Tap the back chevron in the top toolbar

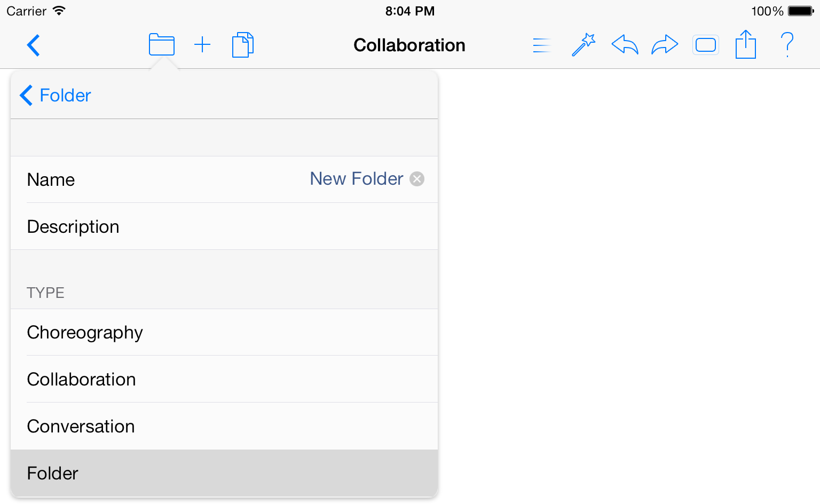pos(33,45)
